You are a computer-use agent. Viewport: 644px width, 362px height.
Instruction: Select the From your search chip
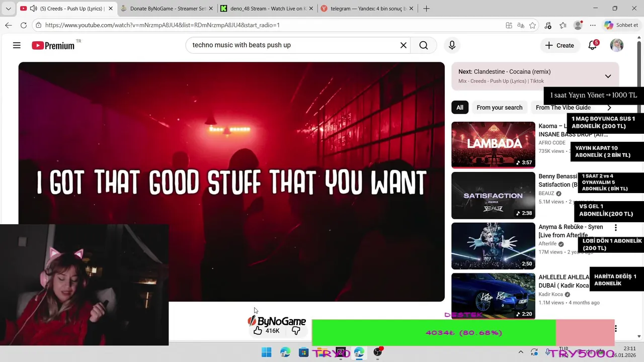point(500,108)
